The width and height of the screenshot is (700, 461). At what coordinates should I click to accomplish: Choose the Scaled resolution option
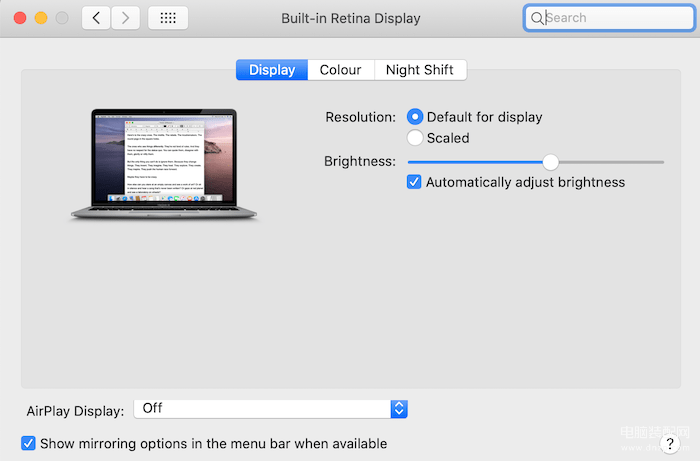pyautogui.click(x=415, y=138)
